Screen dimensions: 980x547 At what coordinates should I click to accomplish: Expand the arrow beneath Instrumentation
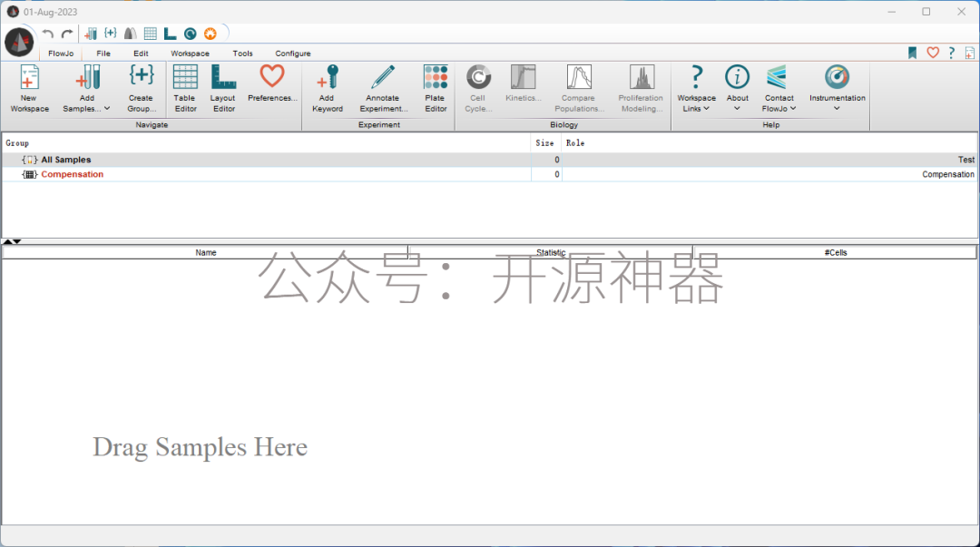click(x=837, y=109)
